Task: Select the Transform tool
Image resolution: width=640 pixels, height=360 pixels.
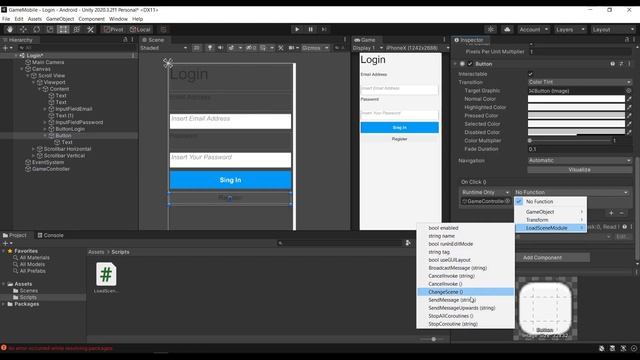Action: pos(77,29)
